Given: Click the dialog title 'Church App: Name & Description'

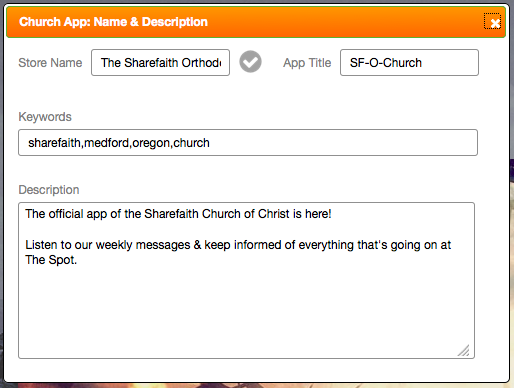Looking at the screenshot, I should point(113,22).
